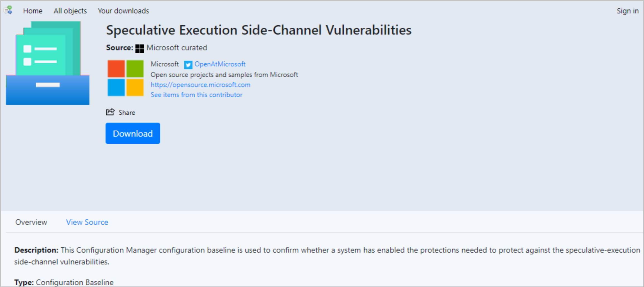Select the Overview tab

31,222
